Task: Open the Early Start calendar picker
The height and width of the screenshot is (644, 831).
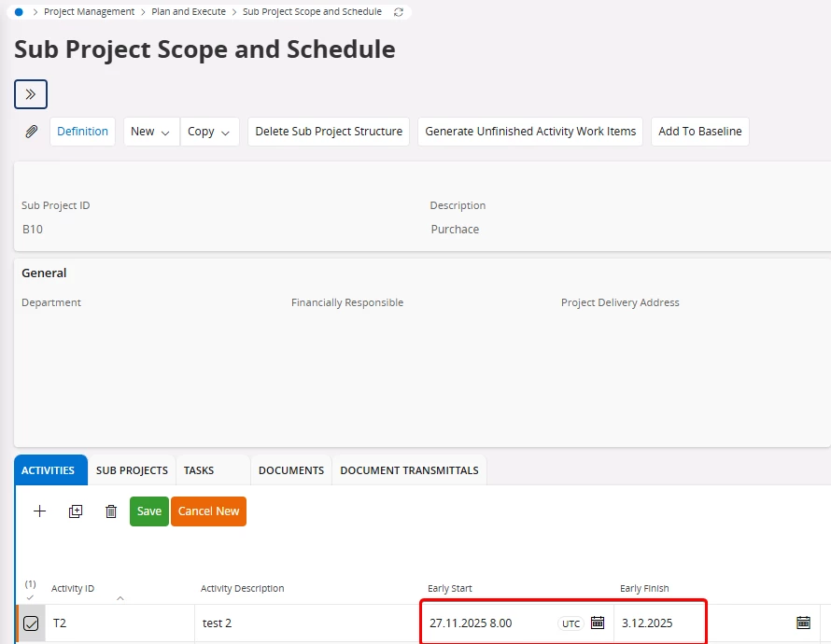Action: [x=598, y=623]
